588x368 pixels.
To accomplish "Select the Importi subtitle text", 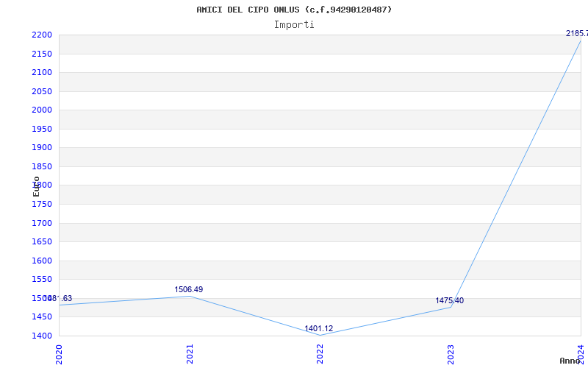I will coord(294,25).
